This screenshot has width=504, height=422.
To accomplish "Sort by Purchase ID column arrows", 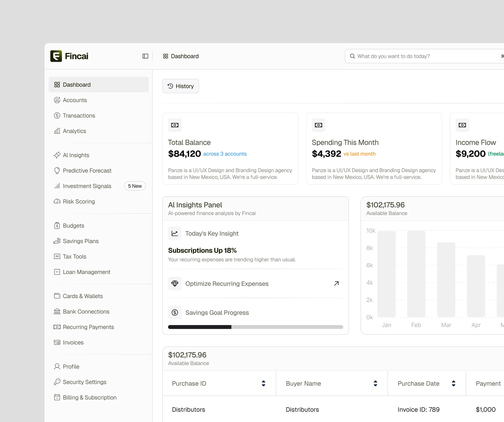I will point(264,383).
